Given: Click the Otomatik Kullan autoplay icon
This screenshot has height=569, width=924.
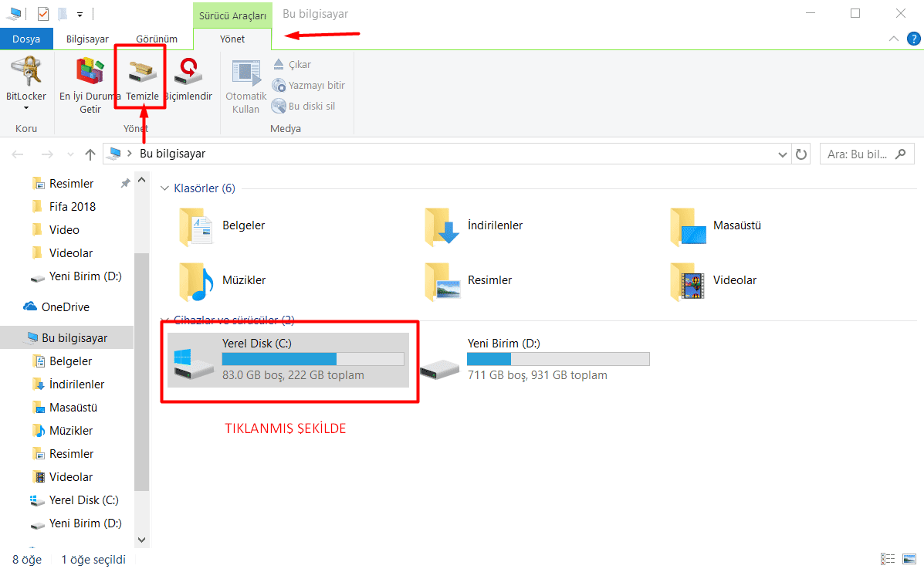Looking at the screenshot, I should [x=246, y=73].
